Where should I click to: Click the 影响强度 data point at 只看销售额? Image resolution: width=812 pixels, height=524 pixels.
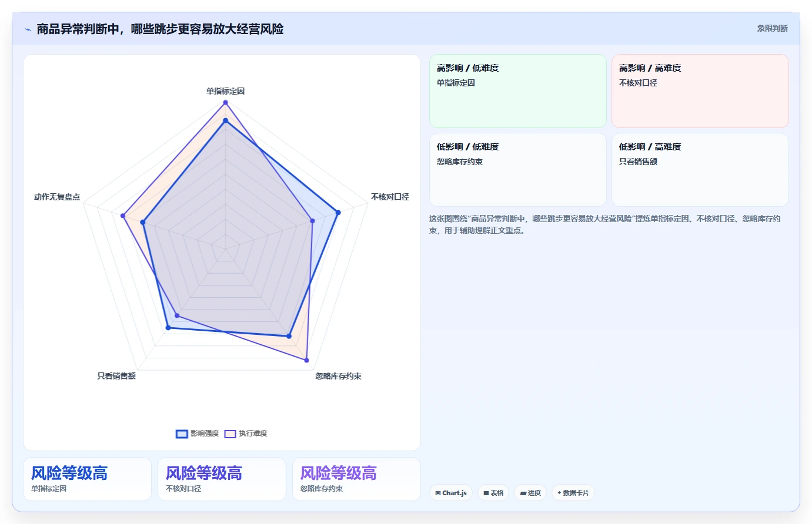[x=168, y=328]
